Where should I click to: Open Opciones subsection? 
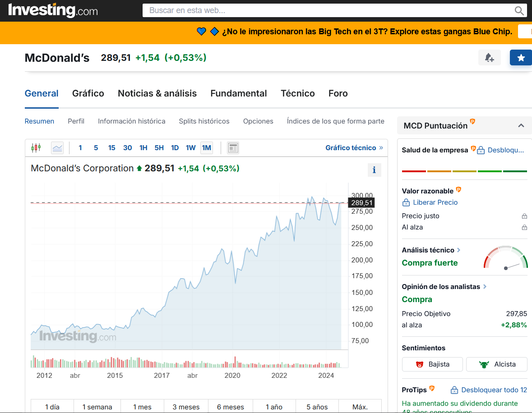coord(258,121)
